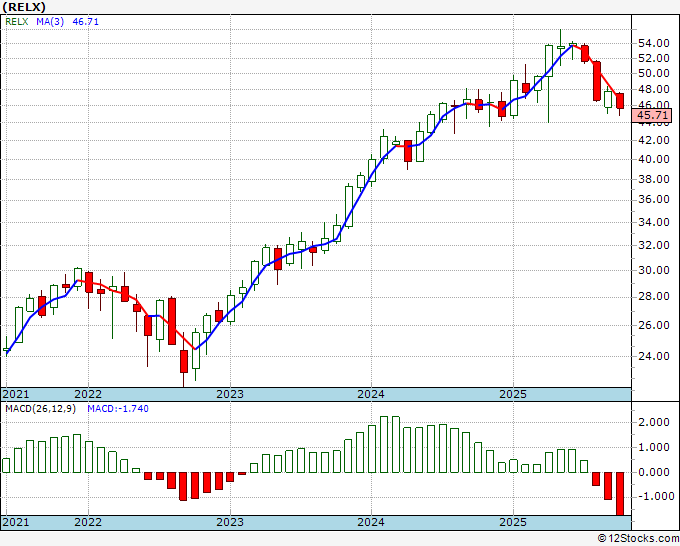Screen dimensions: 680x546
Task: Click 2024 on the MACD timeline
Action: tap(371, 522)
